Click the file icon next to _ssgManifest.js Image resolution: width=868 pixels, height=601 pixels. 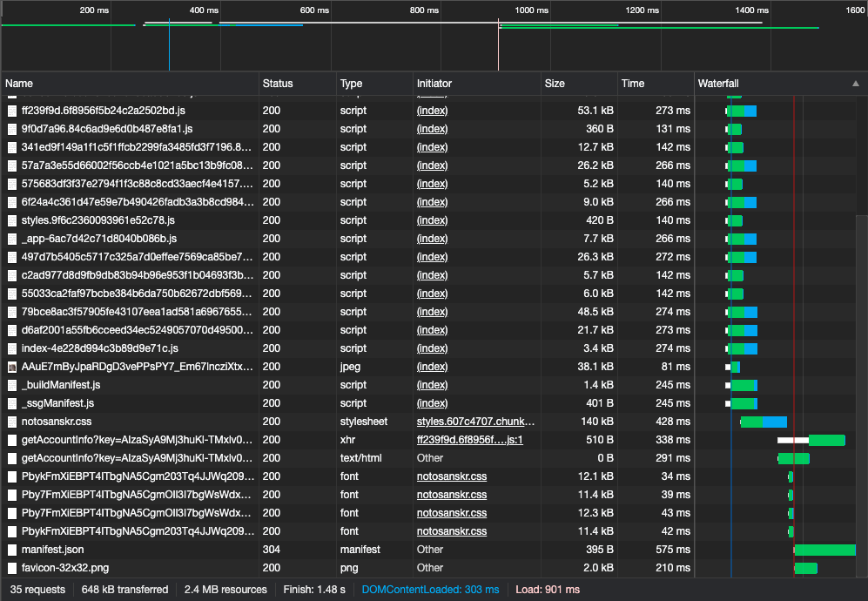point(12,403)
